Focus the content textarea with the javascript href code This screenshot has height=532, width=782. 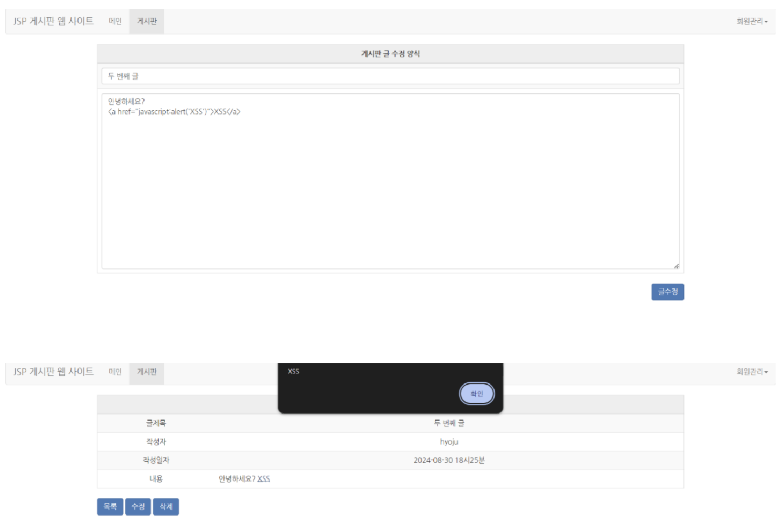tap(390, 188)
